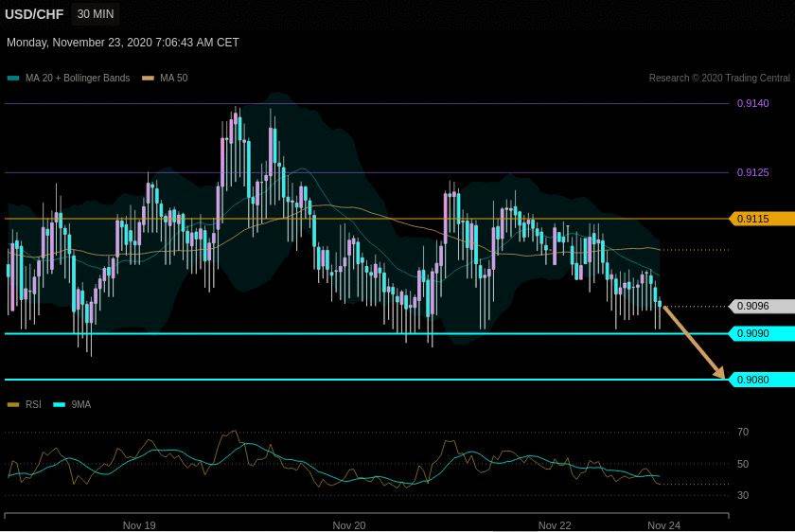Select the cyan 0.9080 target price tag
The width and height of the screenshot is (795, 532).
[x=762, y=380]
